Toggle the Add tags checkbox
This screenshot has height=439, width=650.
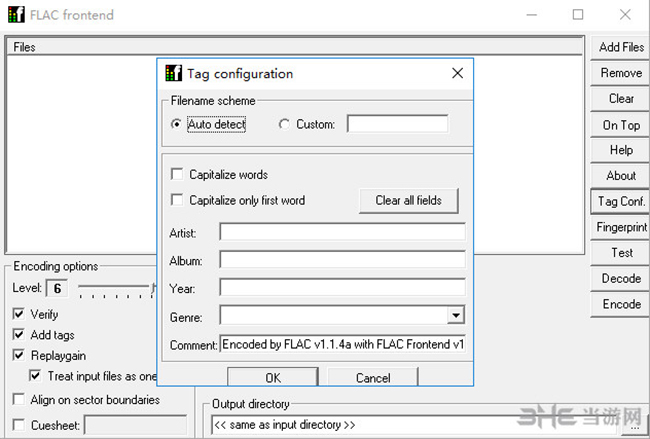(x=19, y=334)
